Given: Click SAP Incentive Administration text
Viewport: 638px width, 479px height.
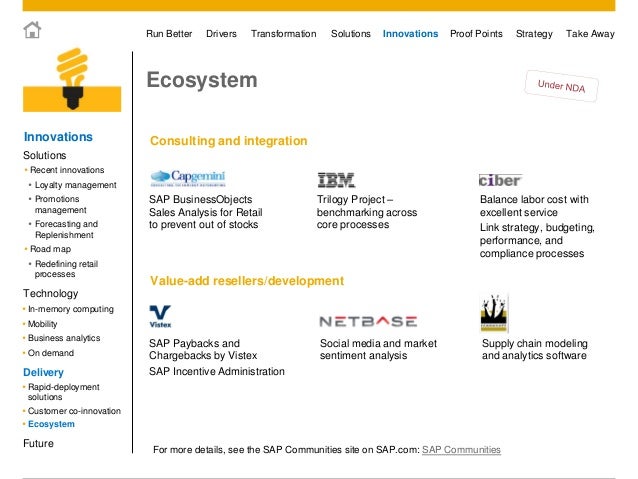Looking at the screenshot, I should (217, 372).
